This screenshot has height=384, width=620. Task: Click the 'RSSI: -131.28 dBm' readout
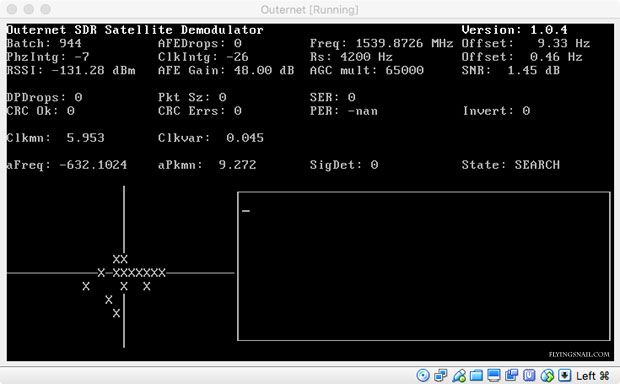tap(71, 70)
